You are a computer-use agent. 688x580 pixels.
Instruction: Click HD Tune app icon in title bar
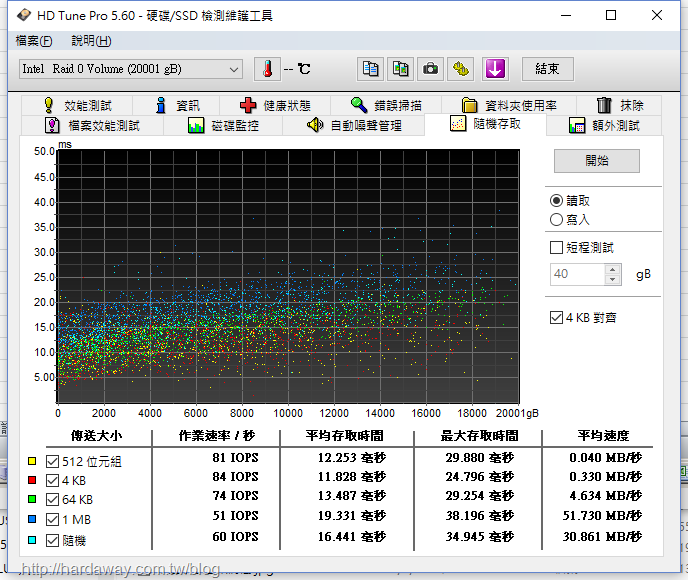click(x=24, y=15)
